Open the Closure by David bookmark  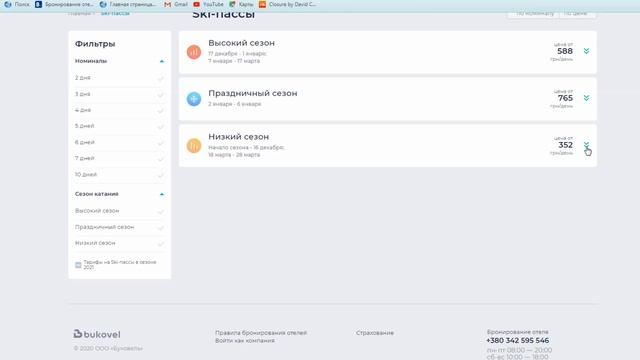click(288, 4)
